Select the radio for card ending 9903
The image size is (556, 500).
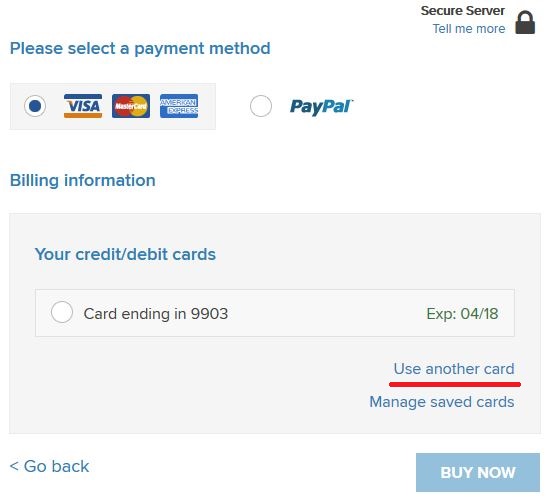click(62, 312)
